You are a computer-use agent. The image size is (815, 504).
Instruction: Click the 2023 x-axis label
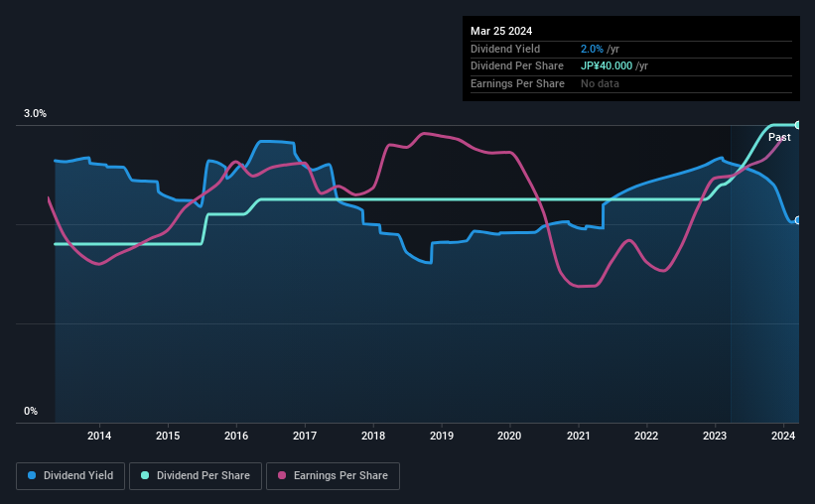[x=715, y=436]
